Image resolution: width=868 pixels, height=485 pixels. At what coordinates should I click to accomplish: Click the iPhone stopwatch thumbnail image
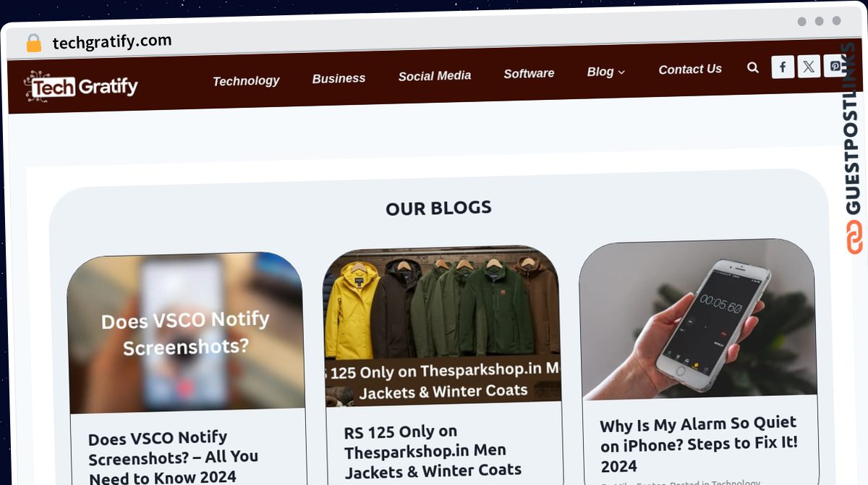coord(698,319)
